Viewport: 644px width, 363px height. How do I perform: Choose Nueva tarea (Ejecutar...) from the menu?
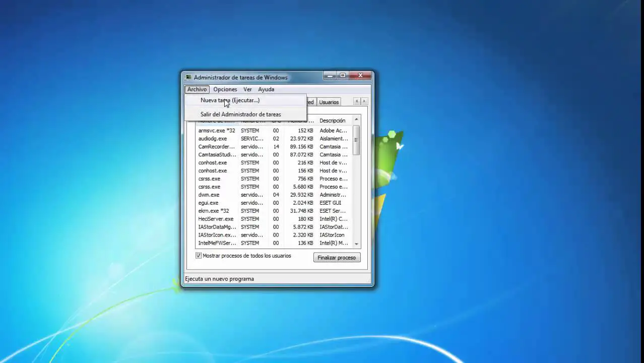245,100
